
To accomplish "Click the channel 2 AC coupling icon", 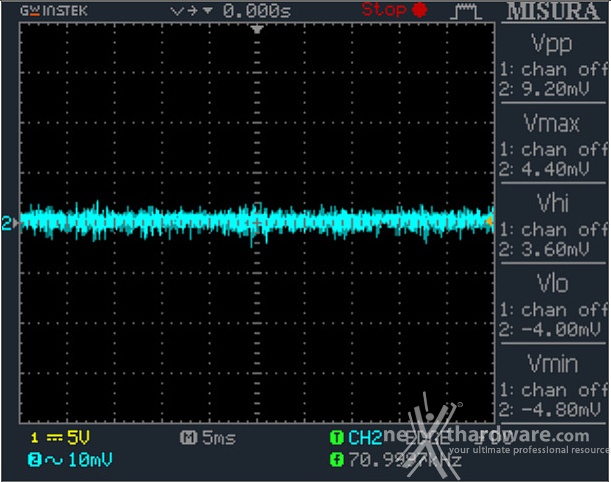I will tap(53, 461).
